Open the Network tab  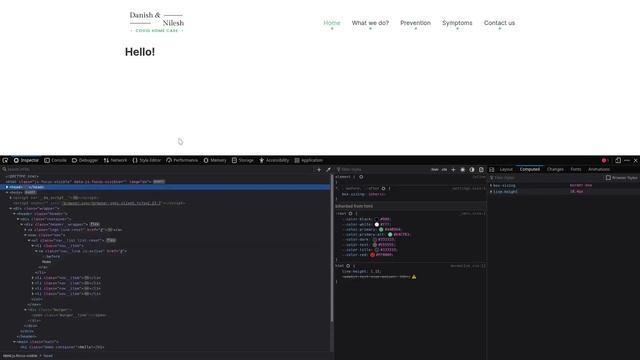point(115,160)
